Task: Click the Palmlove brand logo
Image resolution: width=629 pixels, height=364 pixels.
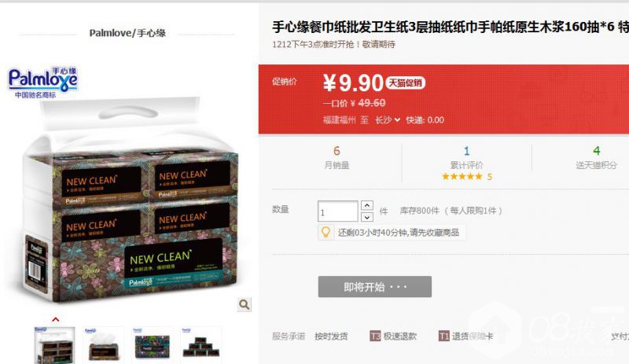Action: [43, 83]
